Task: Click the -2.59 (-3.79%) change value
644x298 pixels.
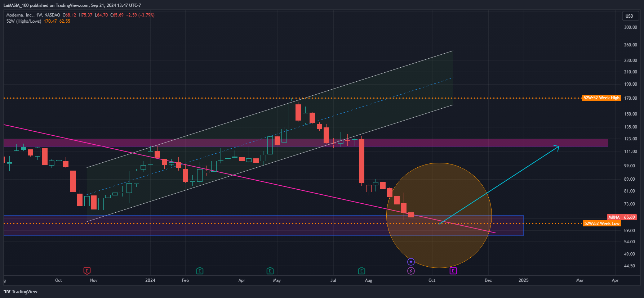Action: pyautogui.click(x=140, y=15)
